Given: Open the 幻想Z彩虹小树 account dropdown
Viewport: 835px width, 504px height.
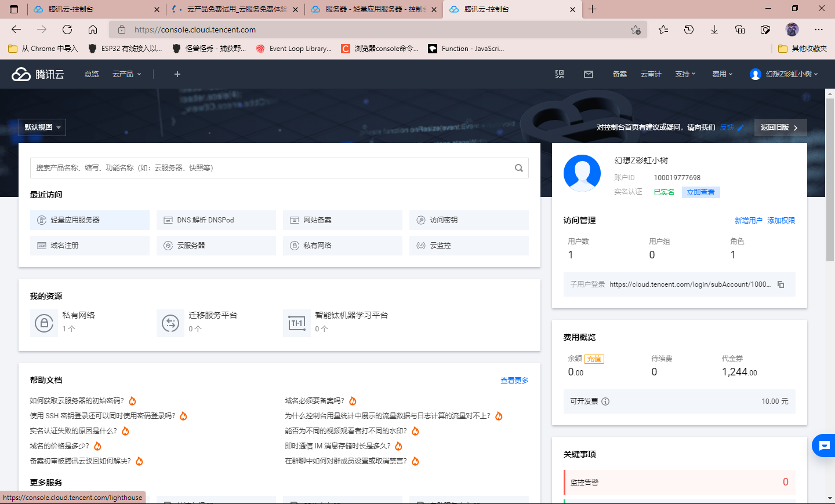Looking at the screenshot, I should click(784, 74).
